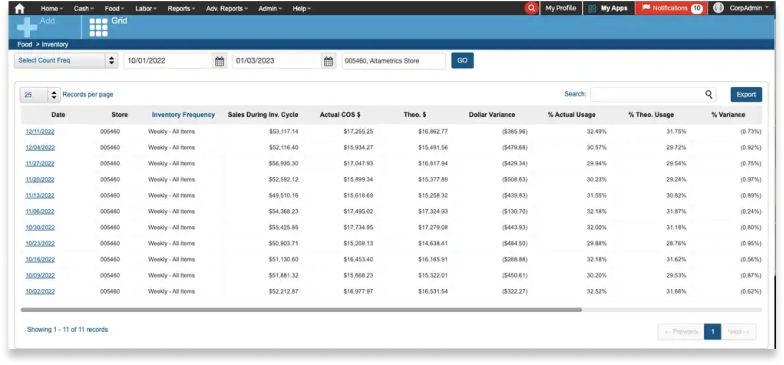Viewport: 784px width, 365px height.
Task: Sort by the Inventory Frequency column header
Action: (x=184, y=114)
